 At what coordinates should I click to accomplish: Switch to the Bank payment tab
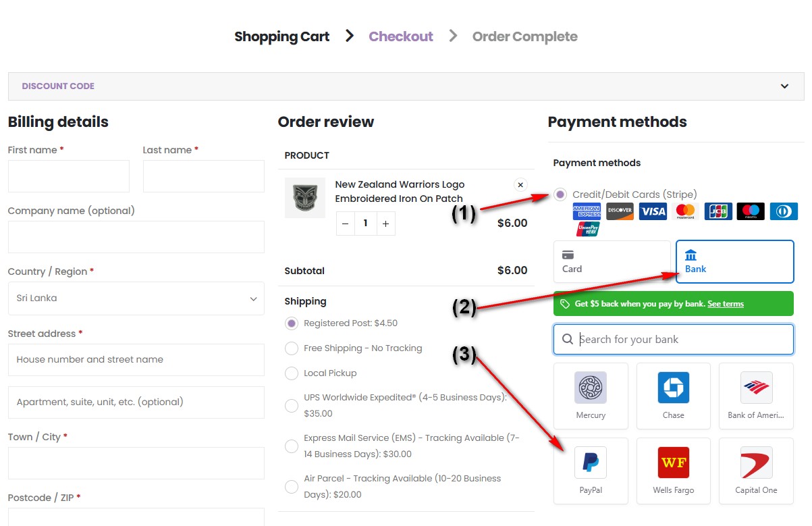click(734, 262)
